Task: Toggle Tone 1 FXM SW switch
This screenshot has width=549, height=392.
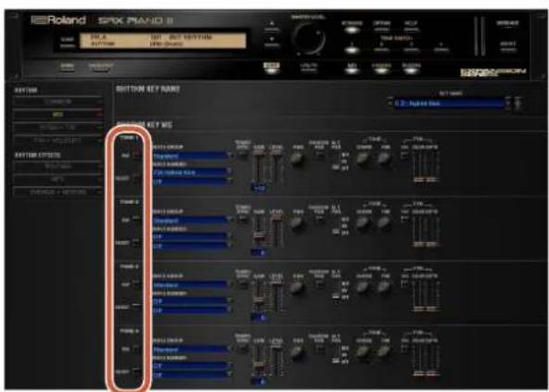Action: coord(405,154)
